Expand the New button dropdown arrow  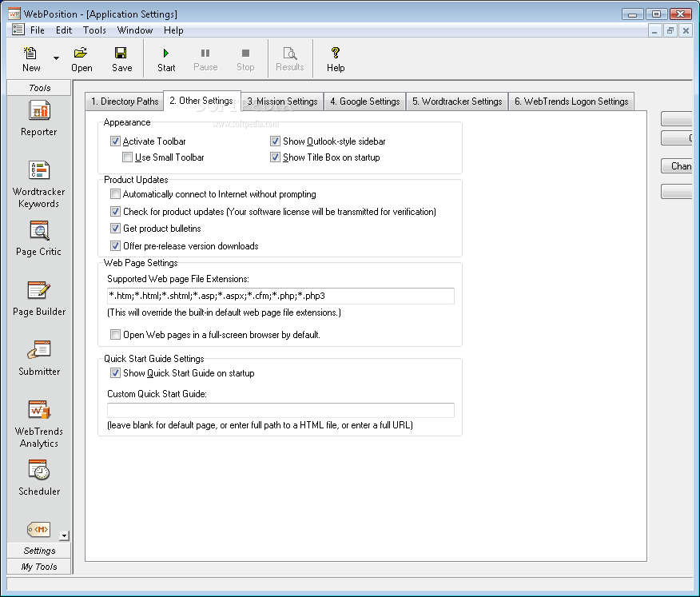click(x=56, y=58)
